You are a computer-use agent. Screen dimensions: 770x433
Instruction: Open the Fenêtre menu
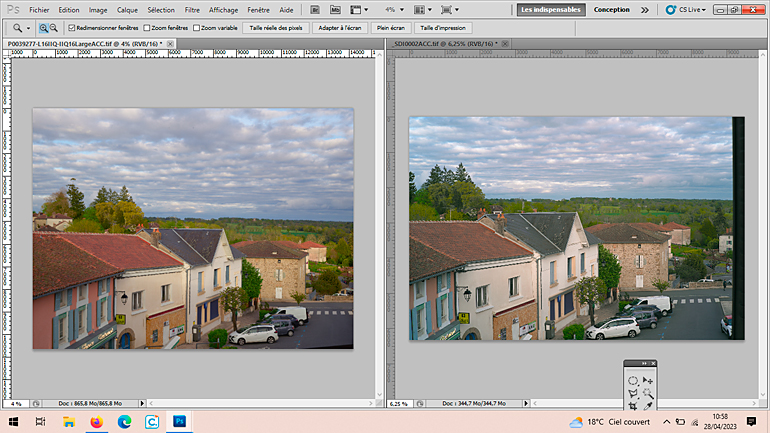258,10
